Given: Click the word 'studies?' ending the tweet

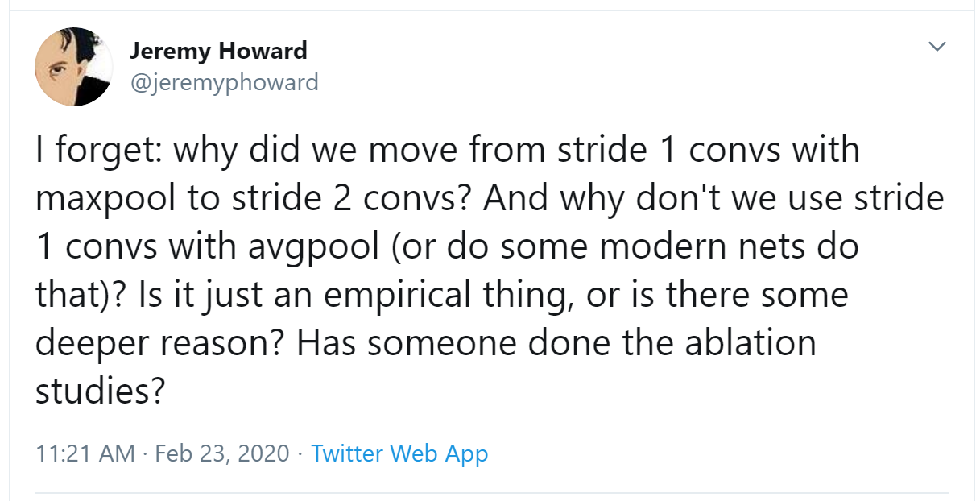Looking at the screenshot, I should tap(100, 391).
